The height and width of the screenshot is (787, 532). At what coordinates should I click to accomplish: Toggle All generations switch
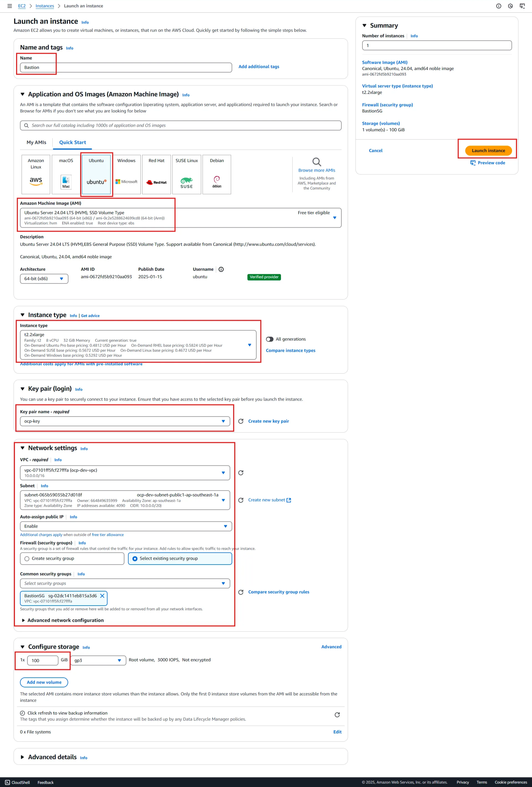coord(270,339)
